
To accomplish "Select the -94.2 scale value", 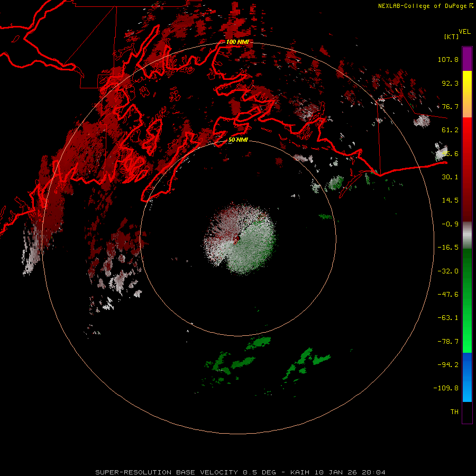I will [448, 365].
